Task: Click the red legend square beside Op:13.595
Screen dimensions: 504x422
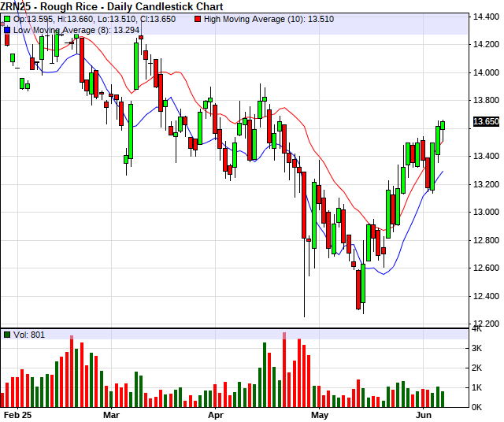Action: click(7, 20)
